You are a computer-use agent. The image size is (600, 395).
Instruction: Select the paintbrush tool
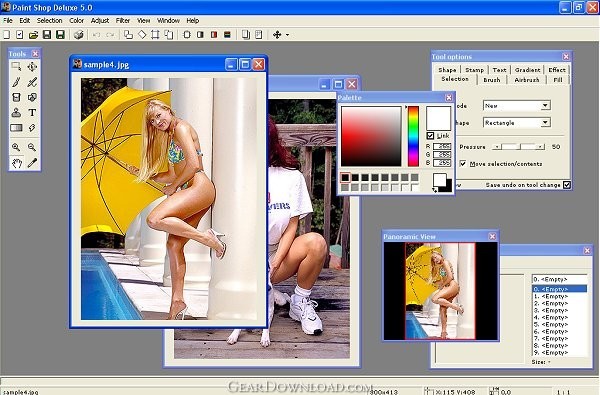click(x=16, y=82)
